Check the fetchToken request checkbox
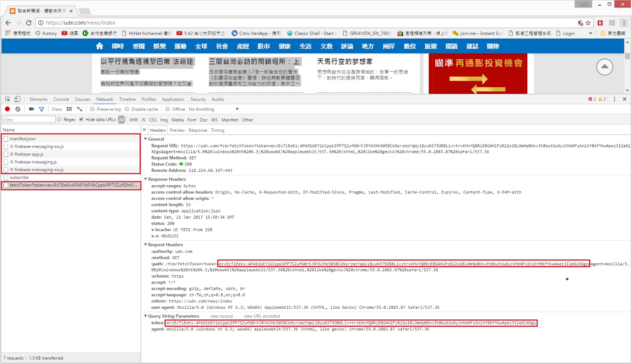 tap(6, 185)
